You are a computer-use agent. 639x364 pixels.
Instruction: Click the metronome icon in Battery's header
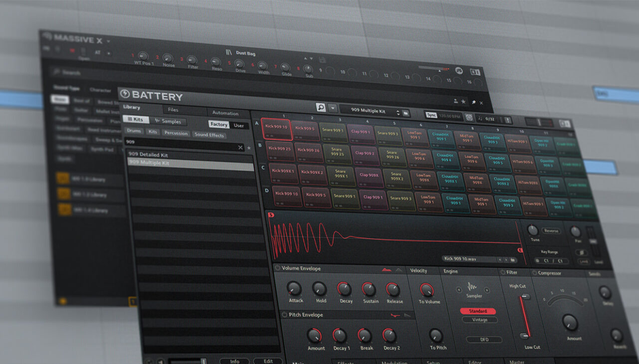(x=469, y=118)
